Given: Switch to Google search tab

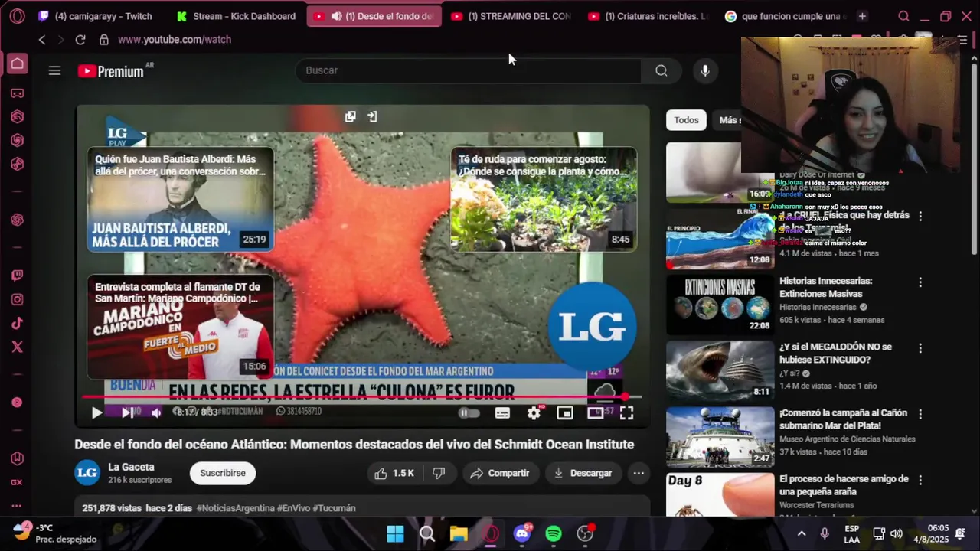Looking at the screenshot, I should 785,16.
